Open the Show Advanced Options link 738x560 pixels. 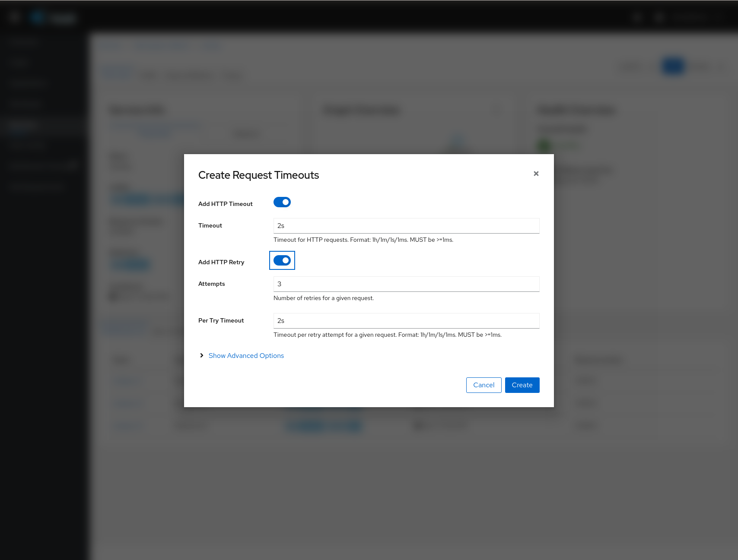[246, 355]
